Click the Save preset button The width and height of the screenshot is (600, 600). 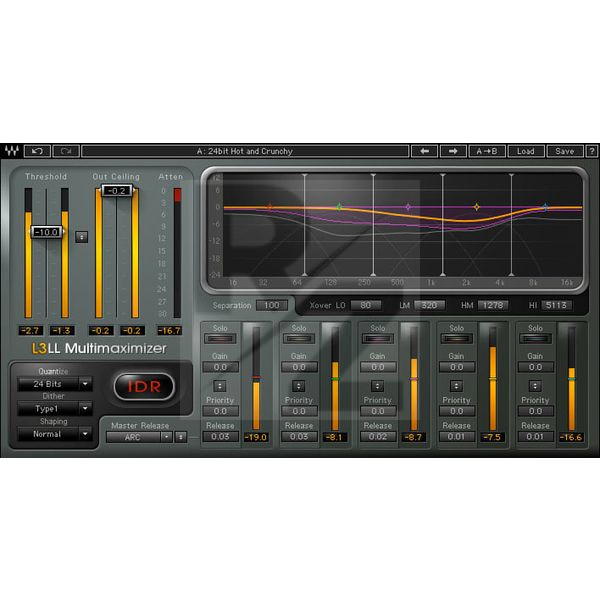click(x=565, y=151)
